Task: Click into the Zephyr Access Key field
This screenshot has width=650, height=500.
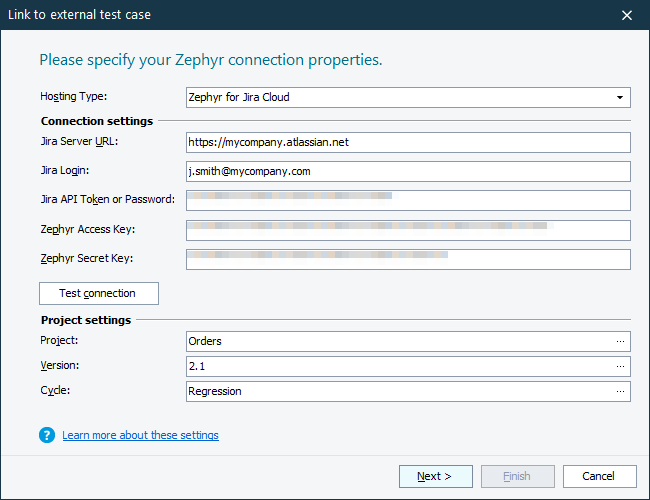Action: pos(408,230)
